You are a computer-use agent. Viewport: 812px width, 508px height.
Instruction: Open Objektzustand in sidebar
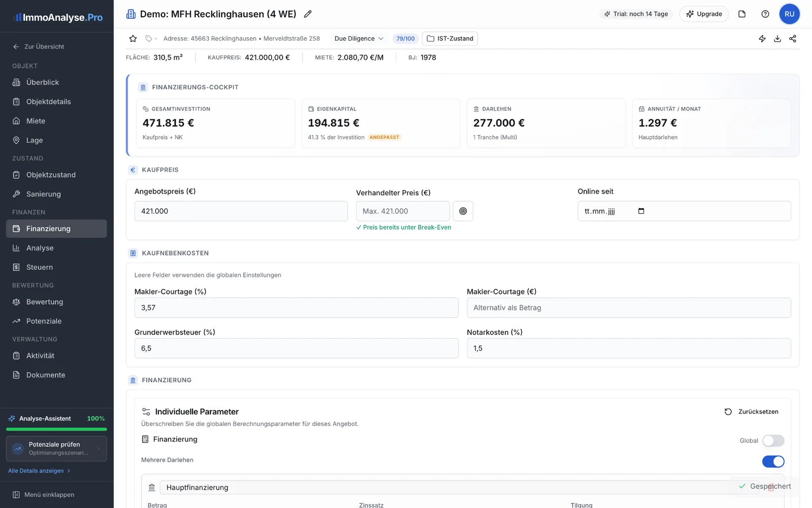click(56, 175)
